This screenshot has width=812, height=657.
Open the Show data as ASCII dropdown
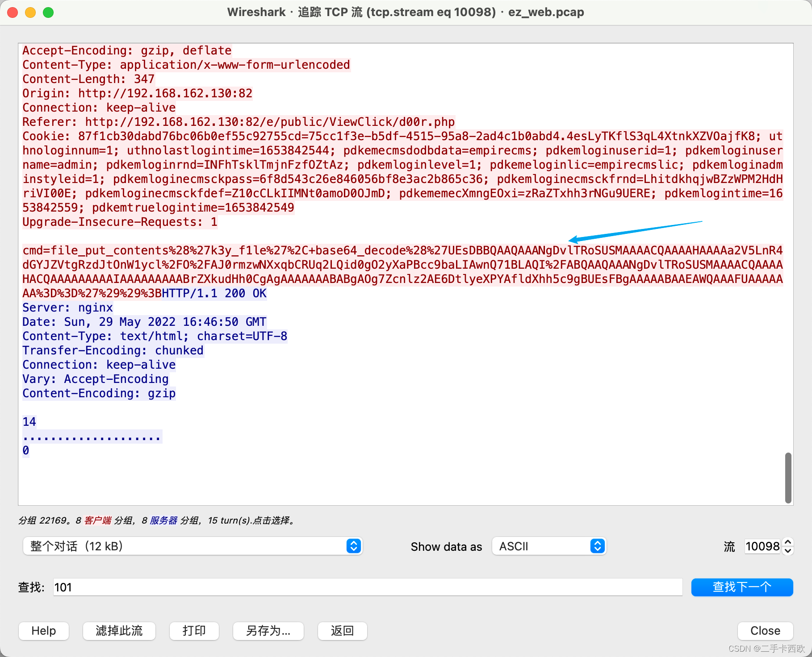pos(549,546)
